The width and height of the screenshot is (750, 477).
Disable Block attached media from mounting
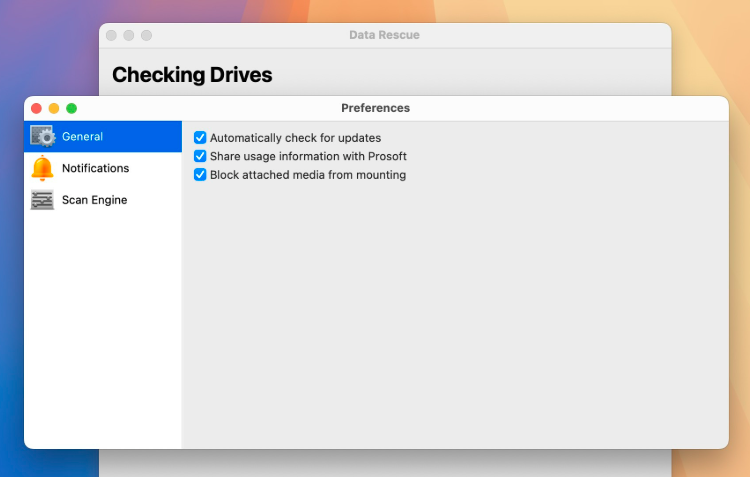point(200,175)
